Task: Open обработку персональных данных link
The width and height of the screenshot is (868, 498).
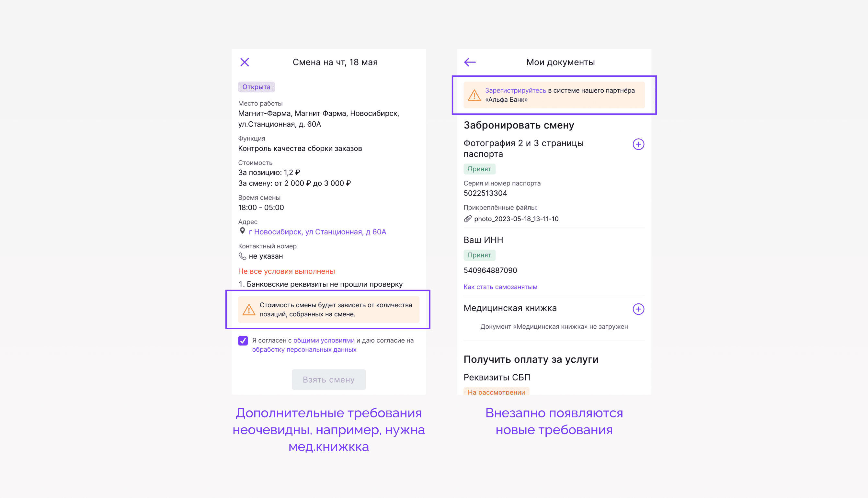Action: coord(304,350)
